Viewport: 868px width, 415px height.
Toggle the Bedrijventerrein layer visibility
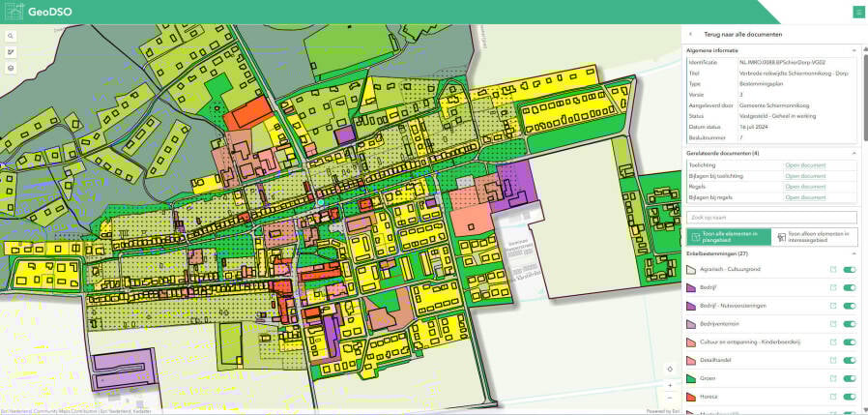850,323
